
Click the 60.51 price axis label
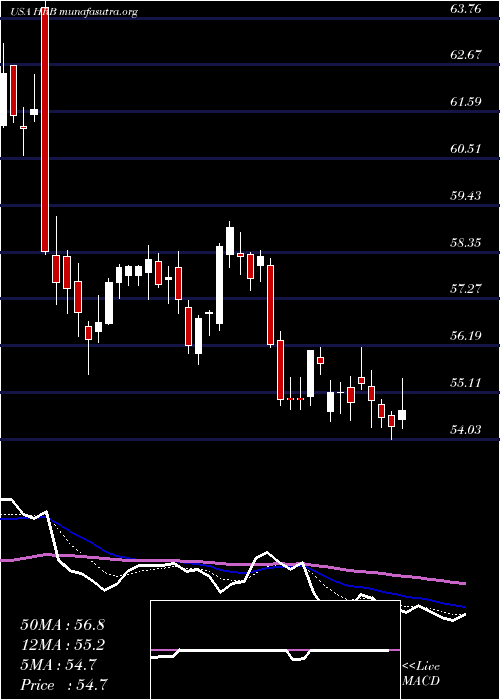466,149
